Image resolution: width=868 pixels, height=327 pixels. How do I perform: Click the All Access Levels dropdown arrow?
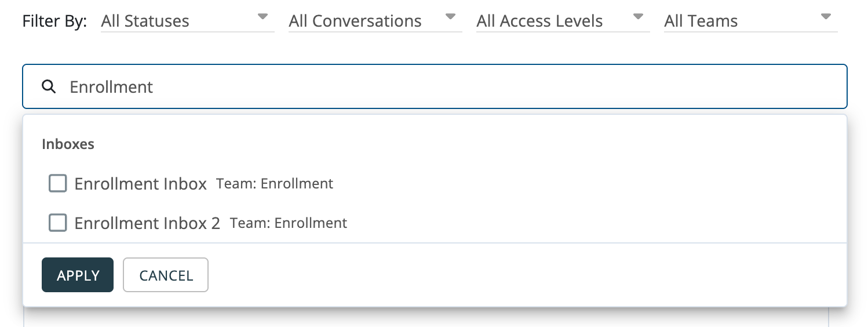(x=638, y=17)
